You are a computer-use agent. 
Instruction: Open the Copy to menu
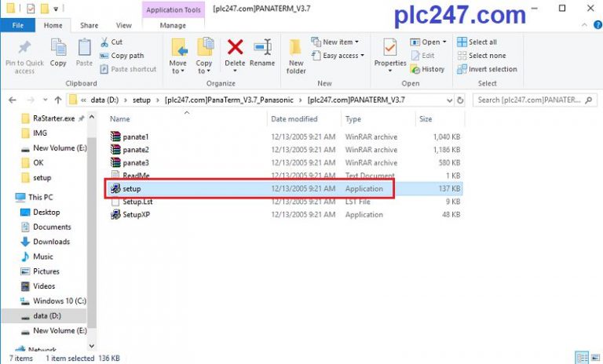click(204, 56)
